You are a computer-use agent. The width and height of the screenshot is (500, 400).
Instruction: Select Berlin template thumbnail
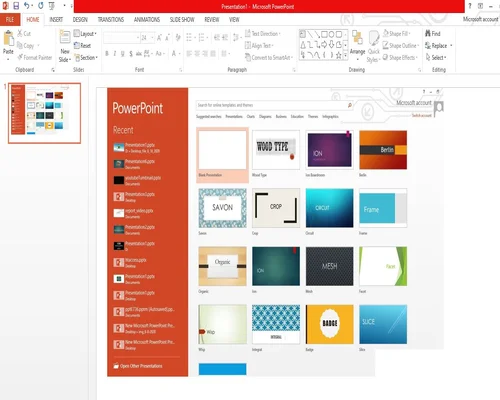pyautogui.click(x=383, y=150)
